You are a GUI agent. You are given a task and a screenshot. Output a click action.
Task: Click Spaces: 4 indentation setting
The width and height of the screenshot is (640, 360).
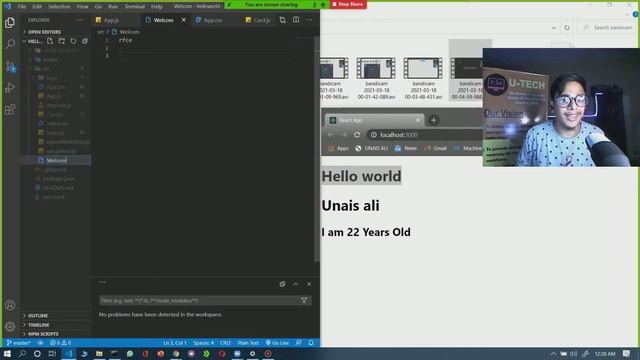[203, 343]
